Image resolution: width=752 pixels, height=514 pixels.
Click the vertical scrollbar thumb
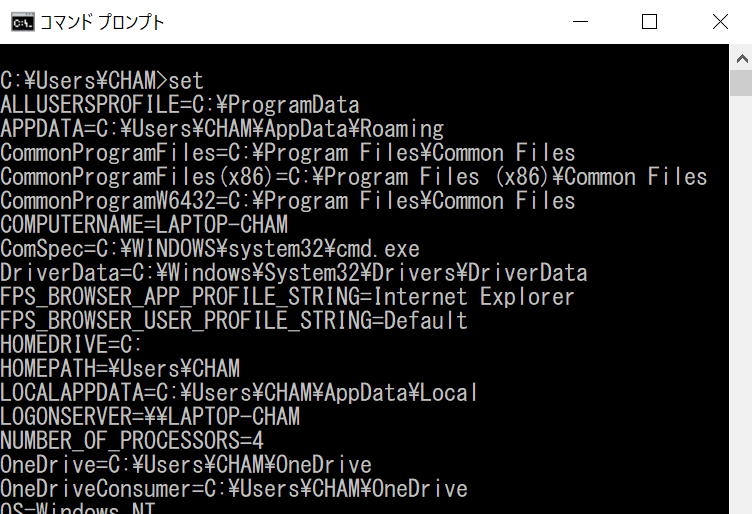pyautogui.click(x=741, y=83)
